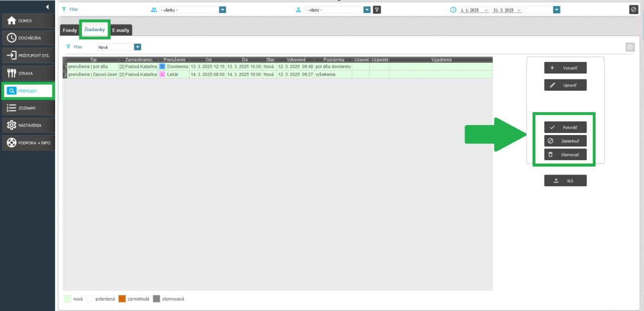Click the Zamietnuť reject button
Screen dimensions: 644x311
[x=565, y=141]
